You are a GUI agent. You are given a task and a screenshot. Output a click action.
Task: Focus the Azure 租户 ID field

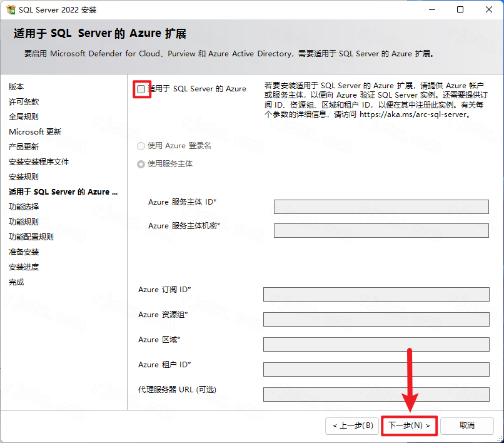pos(376,369)
